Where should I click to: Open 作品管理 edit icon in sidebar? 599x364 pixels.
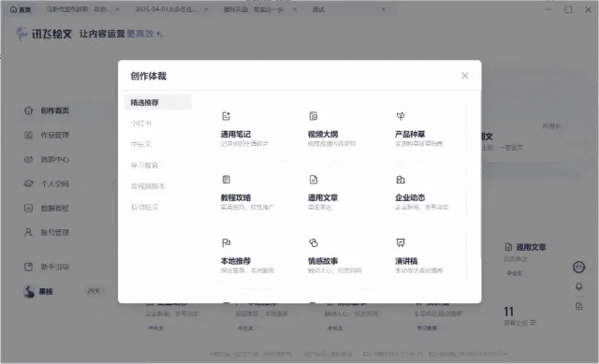point(29,135)
